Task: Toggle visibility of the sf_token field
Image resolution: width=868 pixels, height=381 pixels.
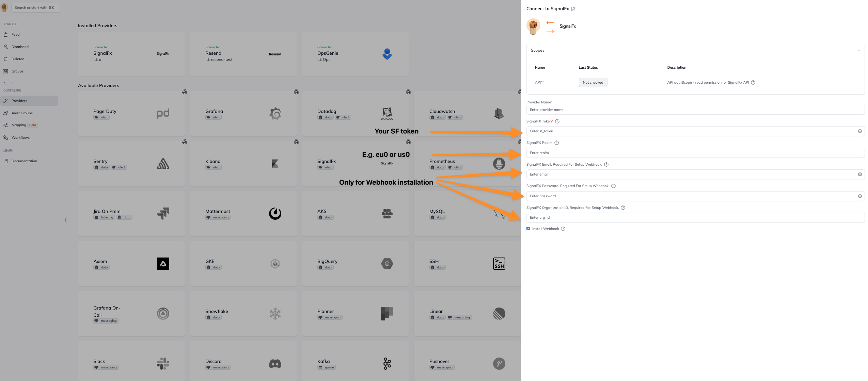Action: click(859, 131)
